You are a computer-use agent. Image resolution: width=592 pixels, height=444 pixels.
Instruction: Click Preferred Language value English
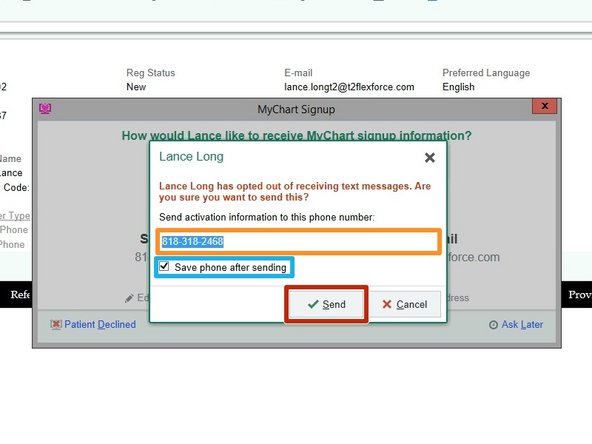458,87
